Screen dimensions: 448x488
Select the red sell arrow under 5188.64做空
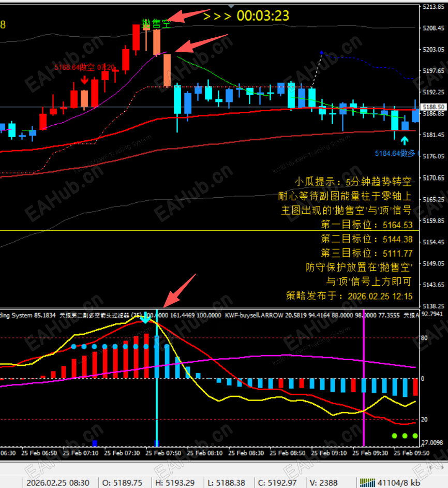pos(84,80)
